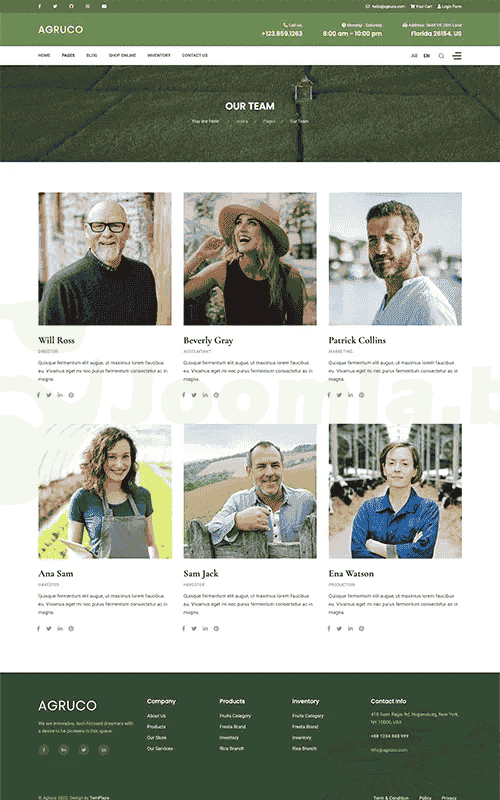Open Patrick Collins's LinkedIn icon
The image size is (500, 800).
(350, 395)
